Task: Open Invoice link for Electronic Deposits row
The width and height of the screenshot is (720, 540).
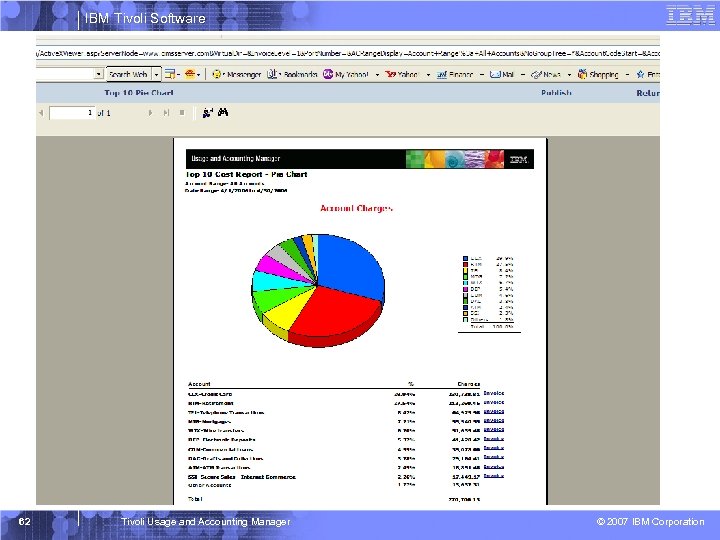Action: [x=494, y=439]
